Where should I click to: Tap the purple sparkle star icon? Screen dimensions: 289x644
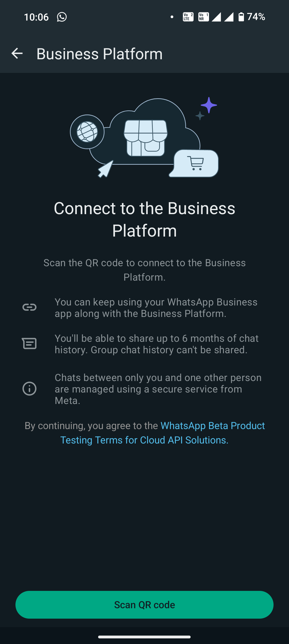[x=209, y=105]
